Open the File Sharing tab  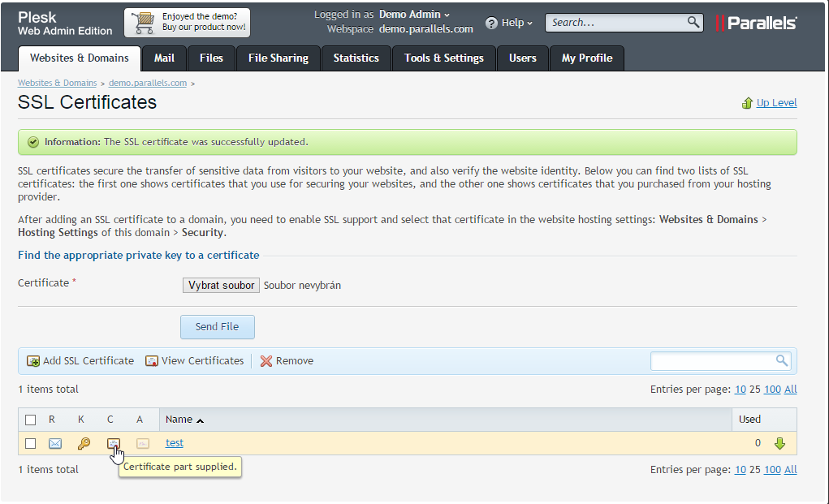[278, 58]
